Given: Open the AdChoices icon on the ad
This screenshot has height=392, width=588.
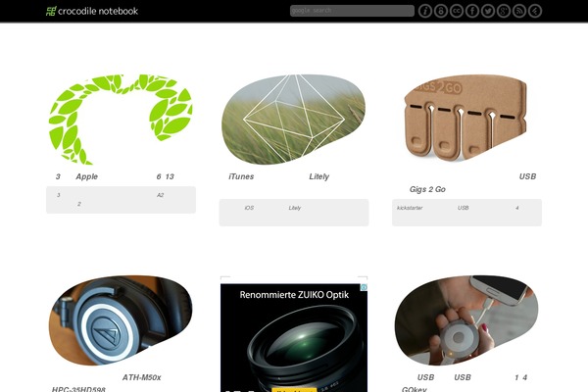Looking at the screenshot, I should (x=364, y=287).
